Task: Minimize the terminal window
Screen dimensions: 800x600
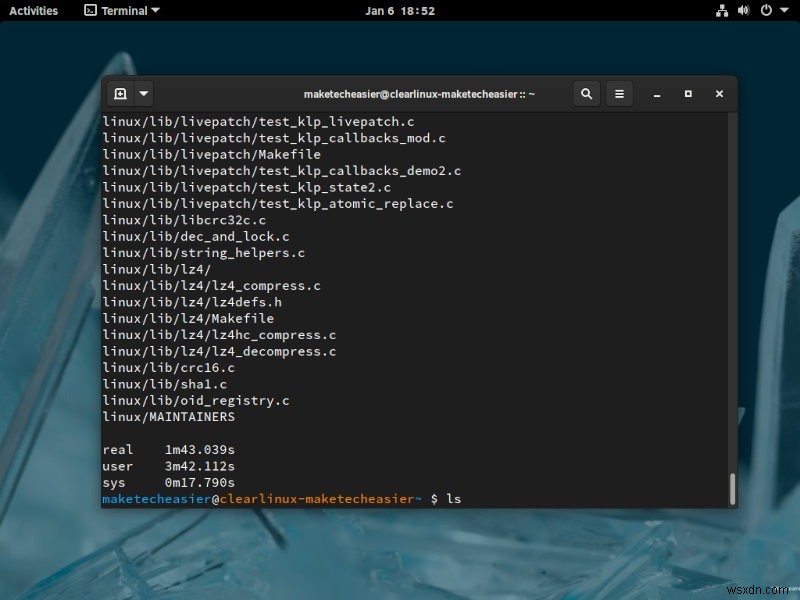Action: pos(656,93)
